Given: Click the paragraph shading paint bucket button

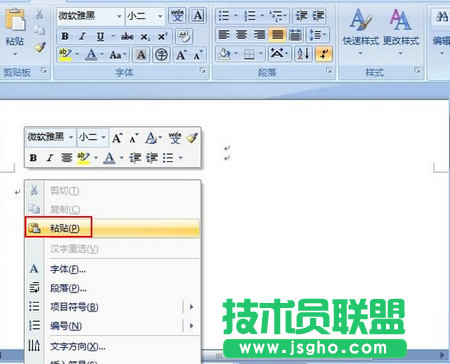Looking at the screenshot, I should [224, 54].
